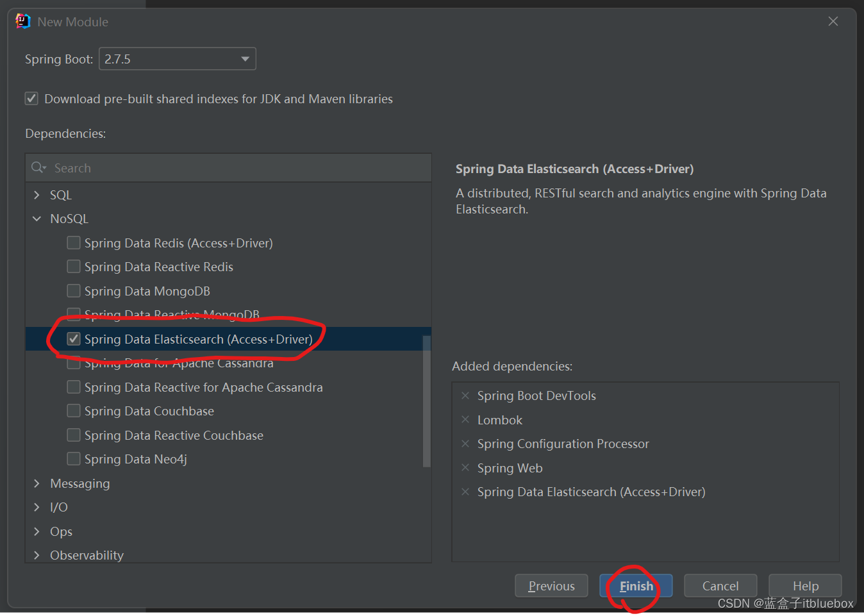Select the Ops category label
The image size is (864, 616).
pyautogui.click(x=62, y=531)
